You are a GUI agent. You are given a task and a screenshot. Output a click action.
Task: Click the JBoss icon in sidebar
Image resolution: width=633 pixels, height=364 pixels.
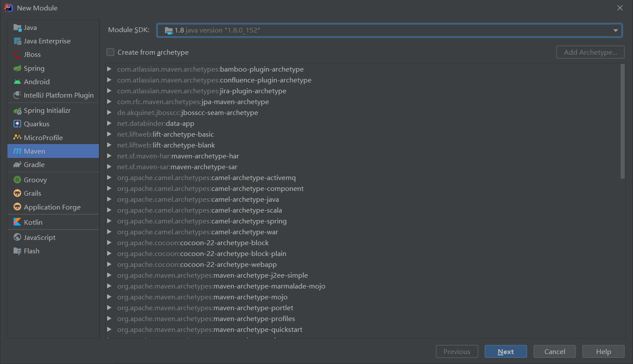pos(17,55)
